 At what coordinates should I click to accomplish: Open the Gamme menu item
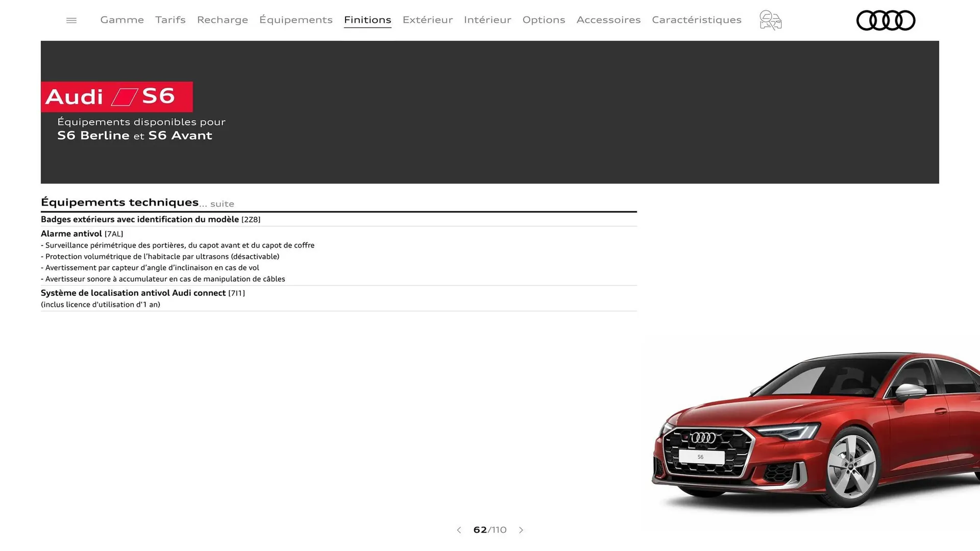pos(121,20)
